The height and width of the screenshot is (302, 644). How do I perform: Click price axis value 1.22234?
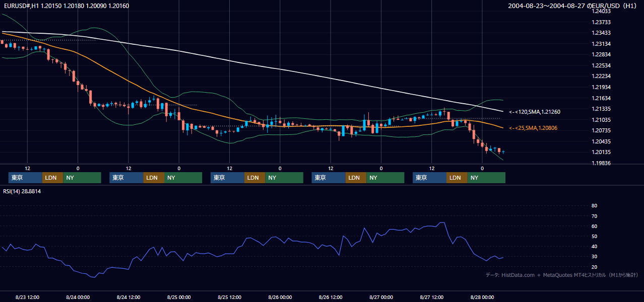(x=601, y=76)
